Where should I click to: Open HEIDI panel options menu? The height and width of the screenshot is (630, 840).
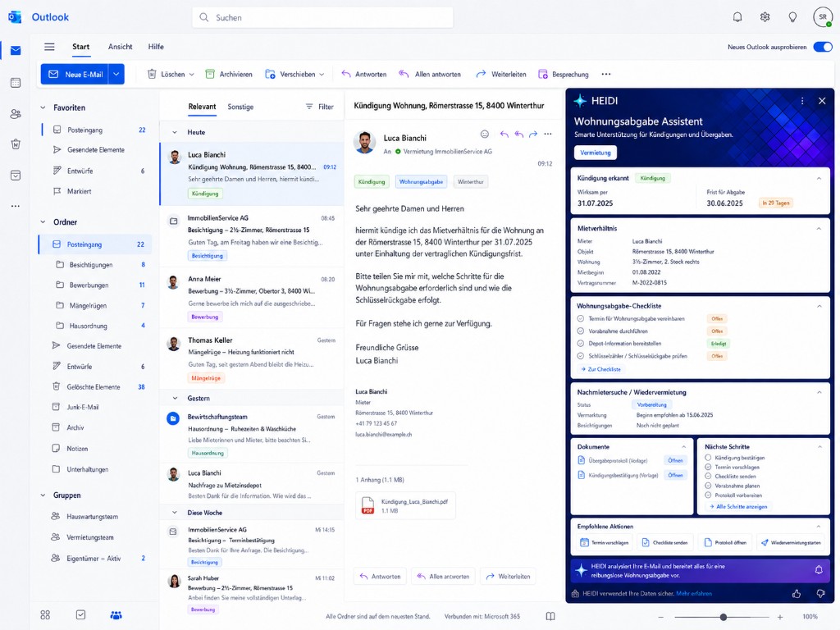[802, 101]
